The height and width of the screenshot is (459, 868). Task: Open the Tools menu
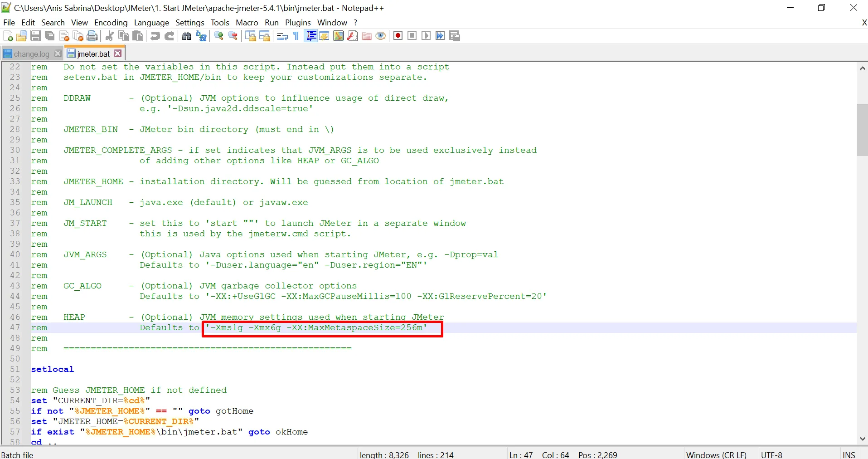[x=220, y=23]
